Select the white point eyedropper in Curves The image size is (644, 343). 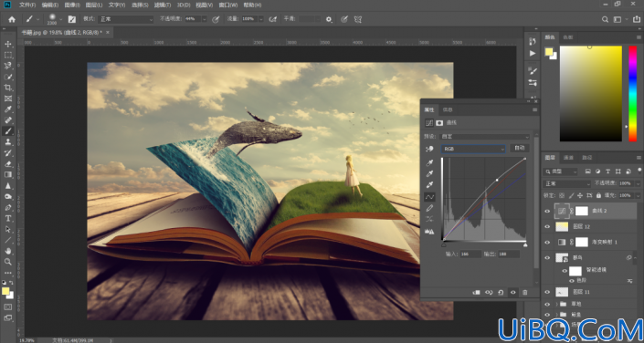(x=429, y=185)
